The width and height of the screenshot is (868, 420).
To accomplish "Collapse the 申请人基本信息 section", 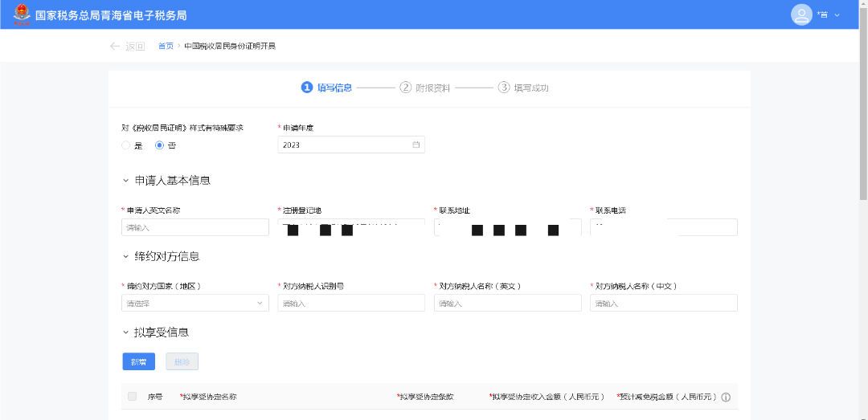I will pyautogui.click(x=125, y=181).
